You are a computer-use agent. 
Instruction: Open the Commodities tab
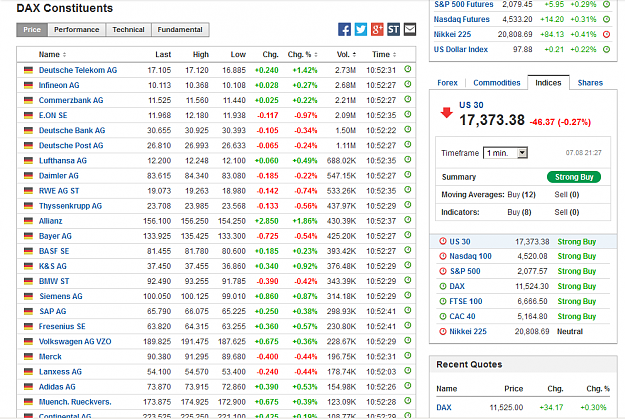[x=497, y=83]
